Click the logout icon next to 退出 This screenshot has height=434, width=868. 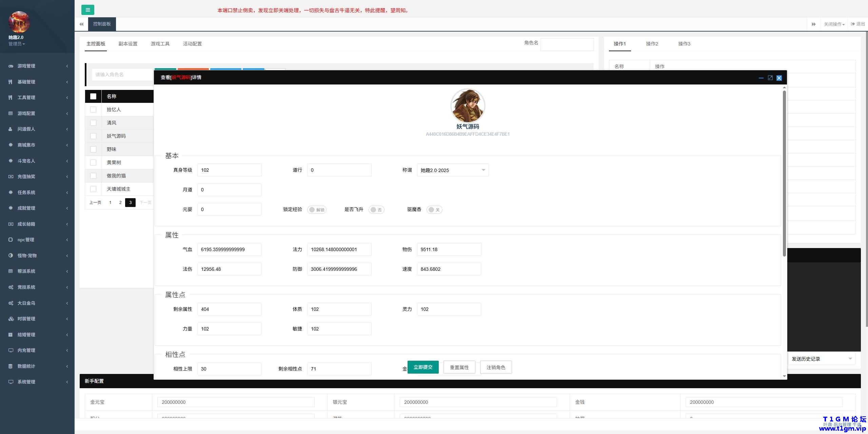coord(853,24)
